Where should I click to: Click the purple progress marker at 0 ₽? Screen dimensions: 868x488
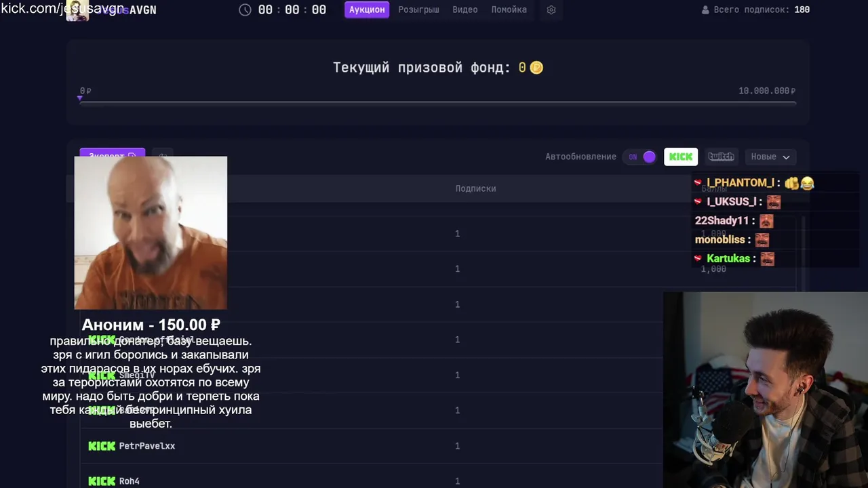click(x=80, y=99)
